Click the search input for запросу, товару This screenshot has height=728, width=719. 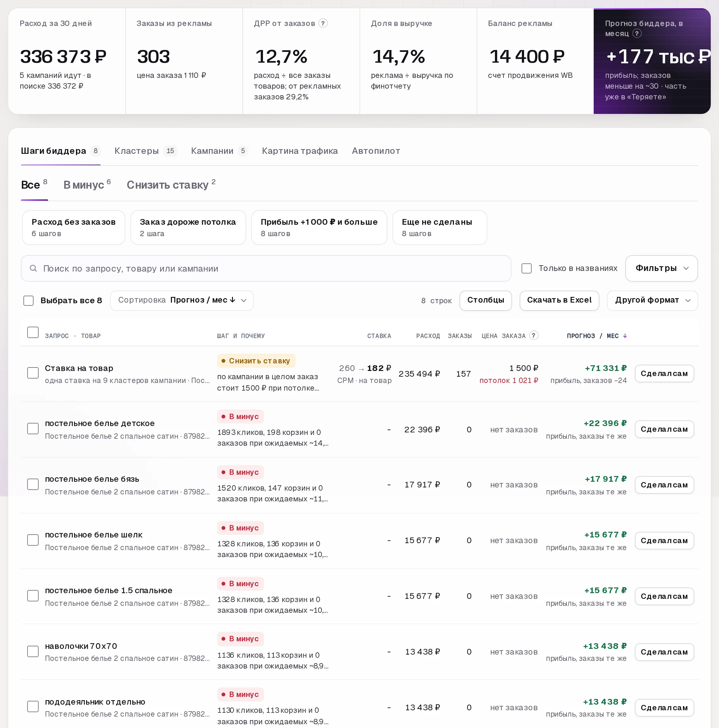[266, 268]
